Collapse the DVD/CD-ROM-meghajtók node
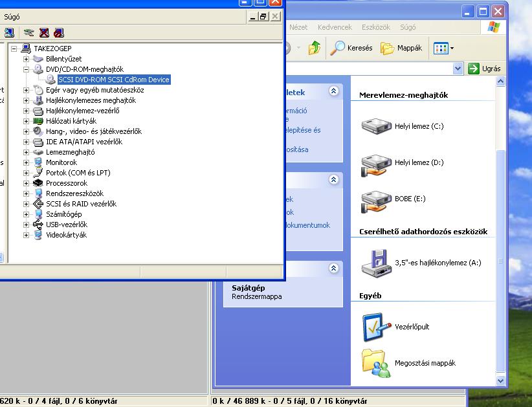532x407 pixels. click(27, 69)
